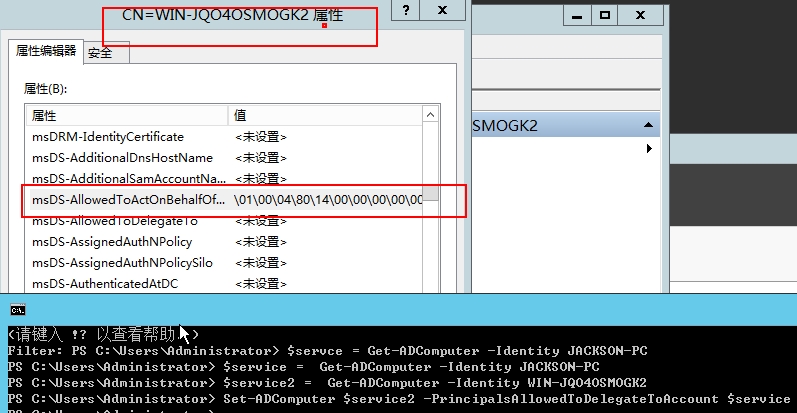Collapse the SMOGK2 actions section arrow
The height and width of the screenshot is (413, 797).
(649, 125)
